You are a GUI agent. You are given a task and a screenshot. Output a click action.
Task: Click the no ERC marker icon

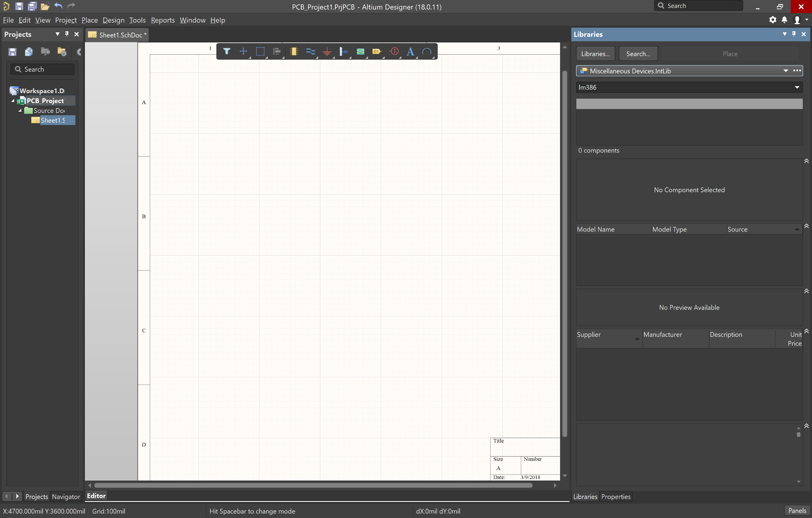[x=393, y=51]
